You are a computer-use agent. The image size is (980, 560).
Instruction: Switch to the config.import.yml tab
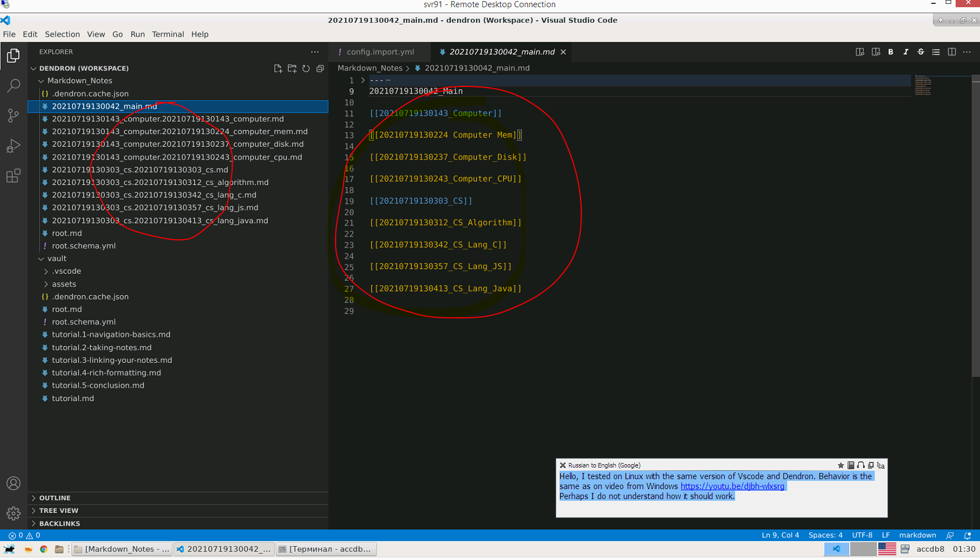(379, 52)
